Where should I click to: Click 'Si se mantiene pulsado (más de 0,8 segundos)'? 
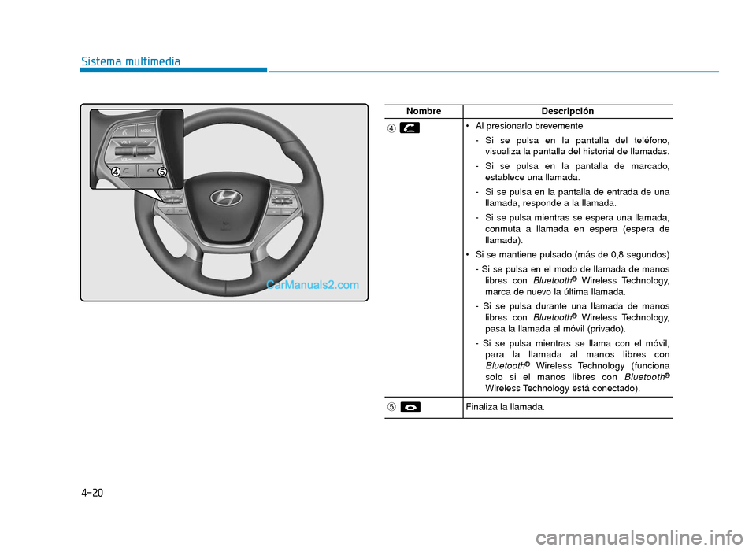pos(573,254)
